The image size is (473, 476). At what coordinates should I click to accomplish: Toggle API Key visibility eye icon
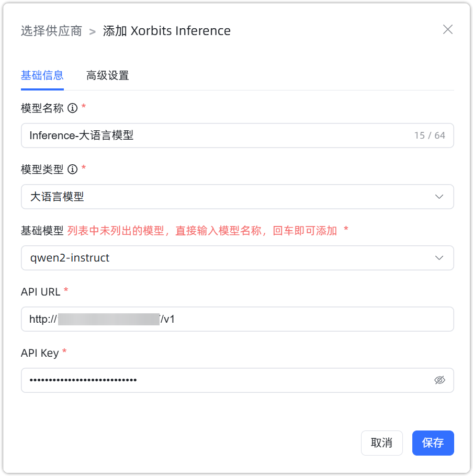pyautogui.click(x=440, y=380)
